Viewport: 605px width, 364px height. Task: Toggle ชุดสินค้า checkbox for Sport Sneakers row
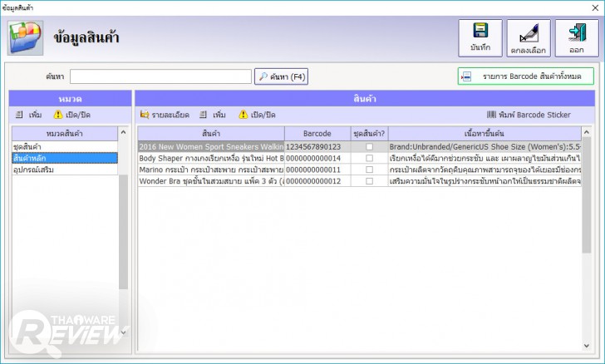(369, 147)
